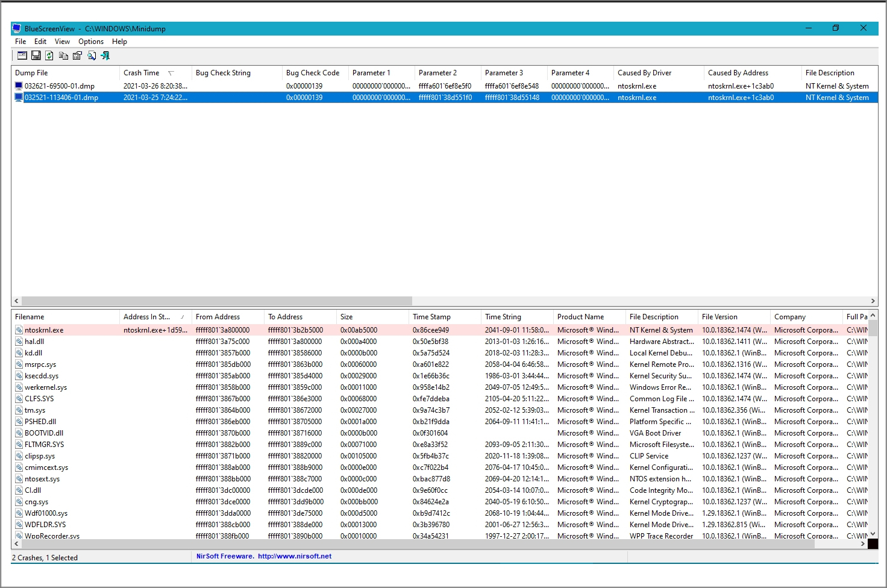This screenshot has width=887, height=588.
Task: Click the Copy Selected Items icon
Action: pyautogui.click(x=63, y=55)
